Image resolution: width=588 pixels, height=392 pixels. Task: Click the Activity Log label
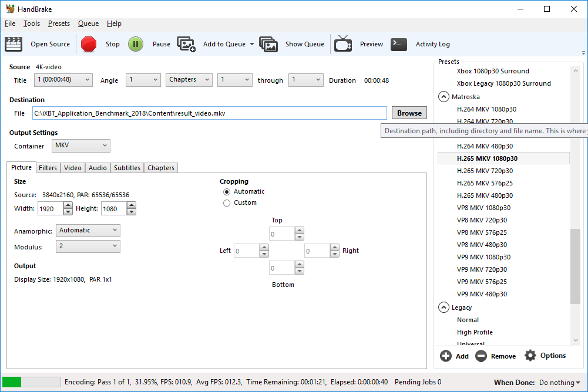coord(432,44)
